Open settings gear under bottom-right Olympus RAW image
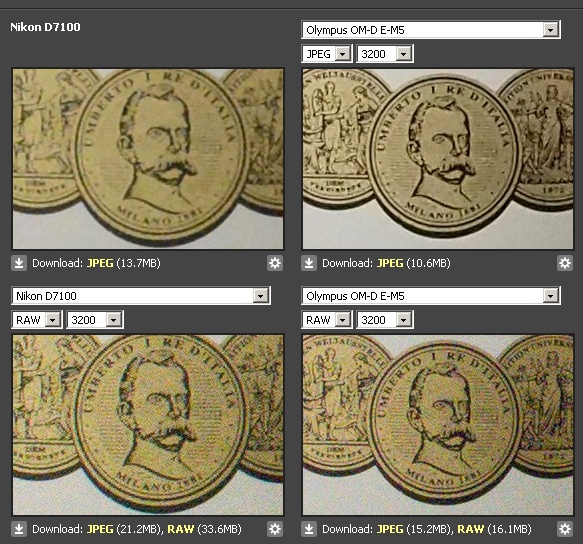The width and height of the screenshot is (583, 544). click(x=565, y=529)
